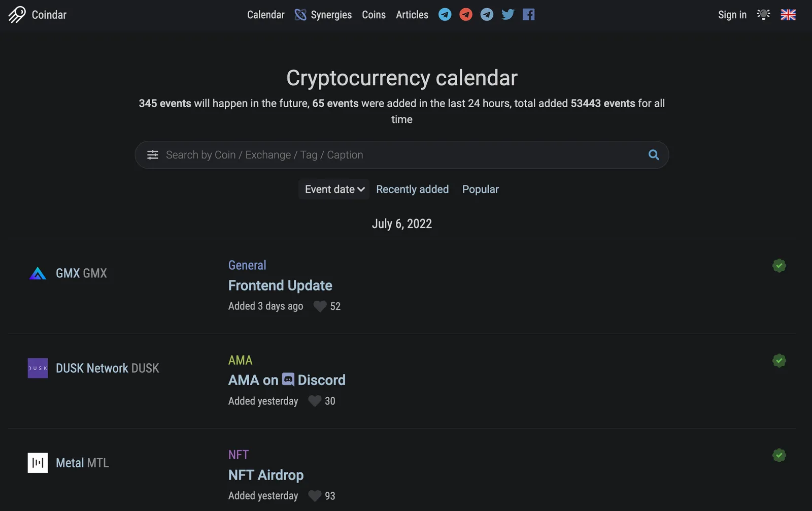
Task: Click the 'Added 3 days ago' text
Action: tap(265, 306)
